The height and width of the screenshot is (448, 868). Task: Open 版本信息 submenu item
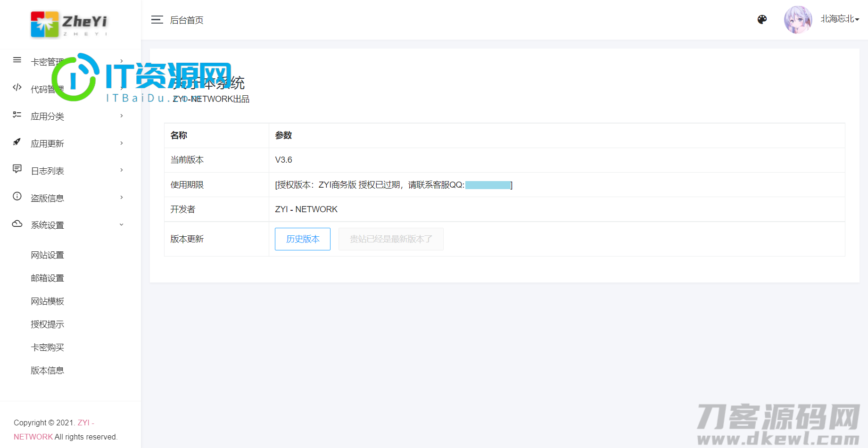coord(47,371)
